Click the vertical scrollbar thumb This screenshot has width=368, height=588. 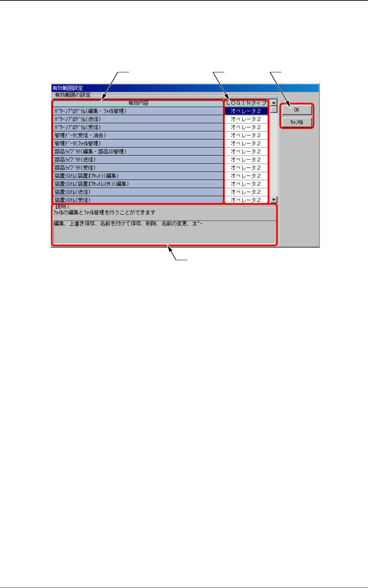pos(274,110)
